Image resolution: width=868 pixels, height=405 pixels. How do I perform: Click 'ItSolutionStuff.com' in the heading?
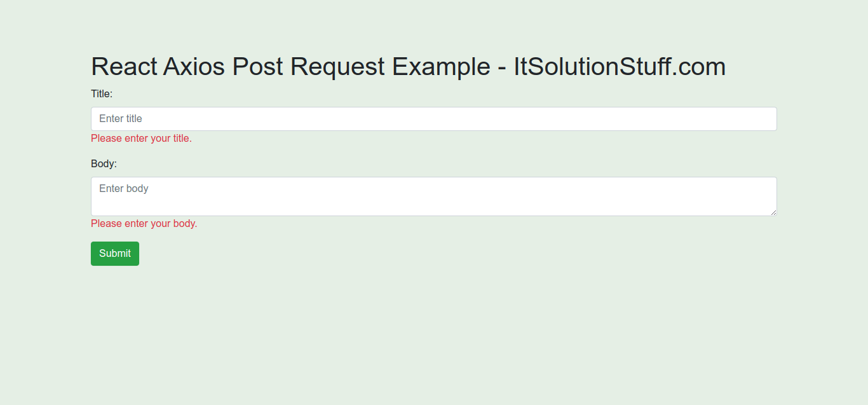619,66
